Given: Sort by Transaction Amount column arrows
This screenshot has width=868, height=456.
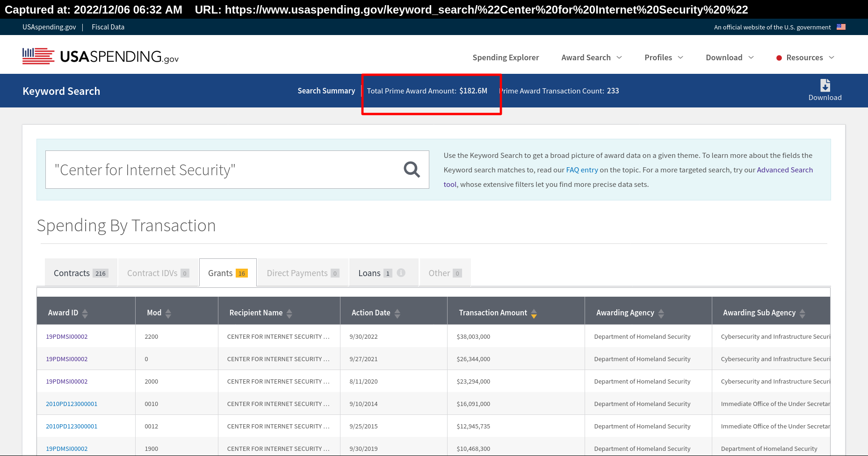Looking at the screenshot, I should click(x=534, y=313).
